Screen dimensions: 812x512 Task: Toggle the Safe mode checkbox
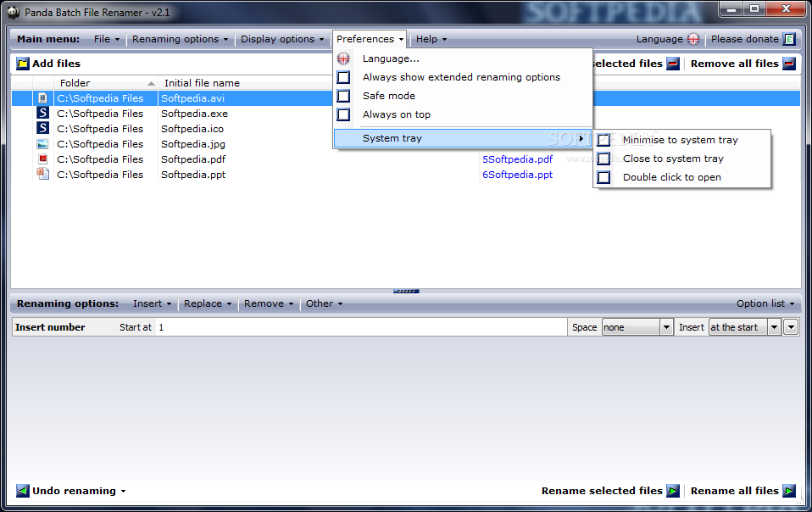[343, 96]
